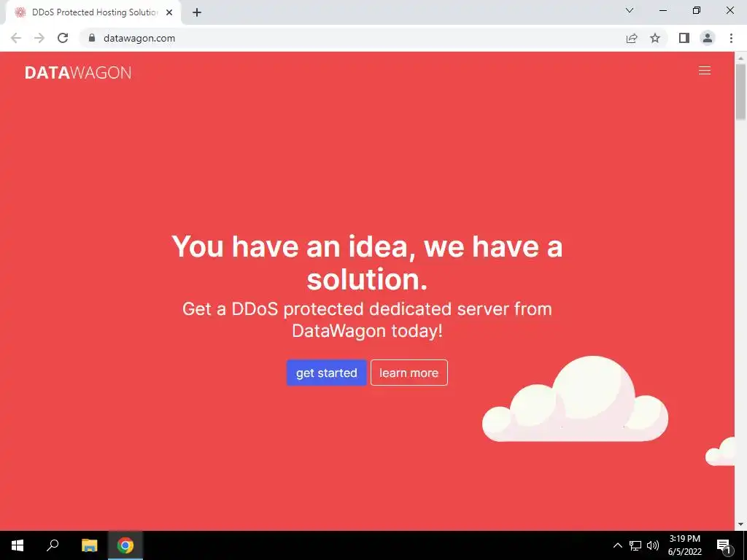Open network status tray icon
This screenshot has height=560, width=747.
635,545
